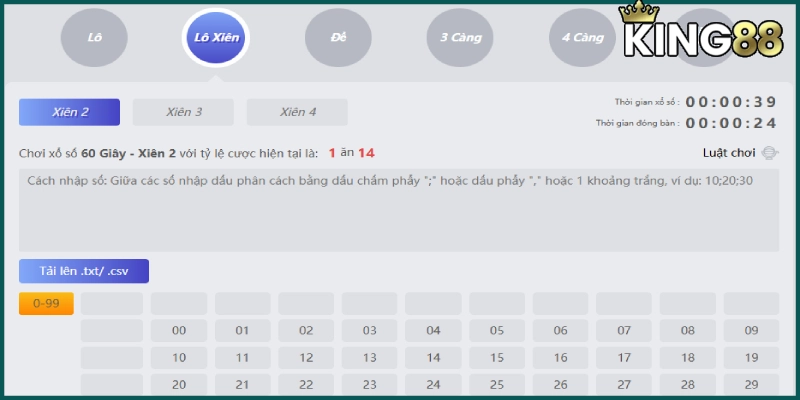This screenshot has height=400, width=800.
Task: Select the Lô Xiên bet type
Action: (x=215, y=38)
